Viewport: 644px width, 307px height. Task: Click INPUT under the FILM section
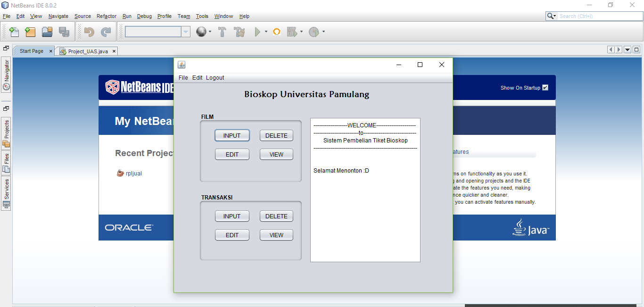tap(232, 135)
